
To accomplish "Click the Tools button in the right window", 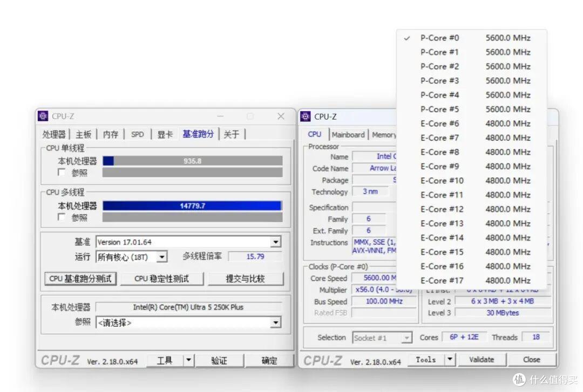I will coord(426,359).
